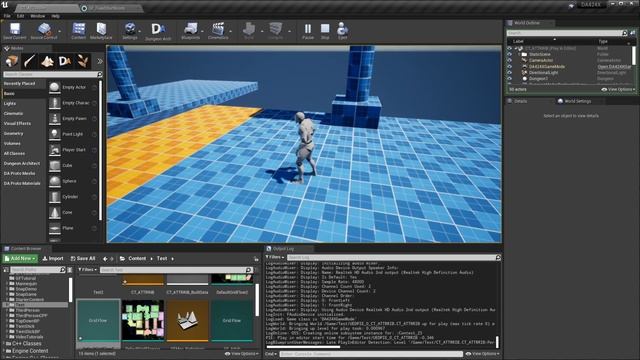Select the selected Grid Flow asset thumbnail
The image size is (640, 360).
coord(98,320)
